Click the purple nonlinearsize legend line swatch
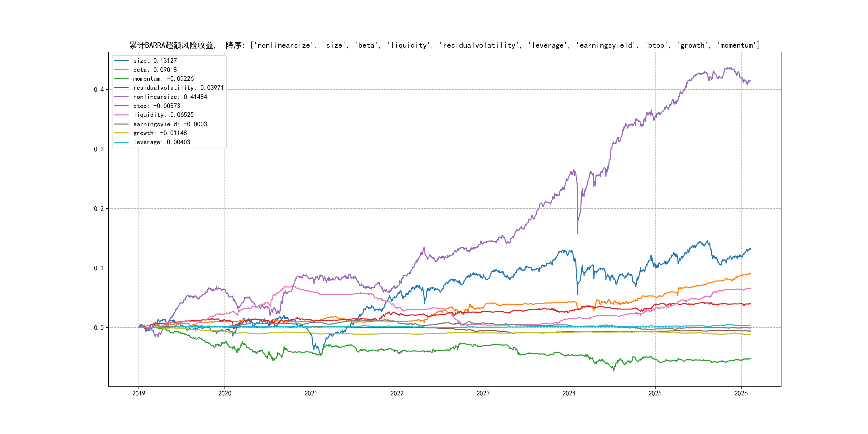Viewport: 868px width, 434px height. pyautogui.click(x=121, y=97)
